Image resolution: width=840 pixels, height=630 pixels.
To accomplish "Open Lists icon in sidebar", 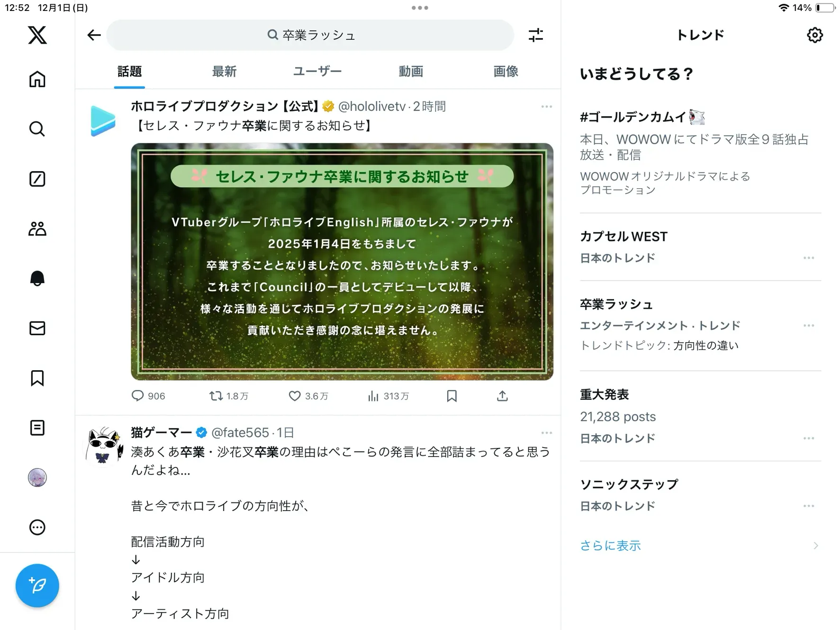I will click(37, 428).
